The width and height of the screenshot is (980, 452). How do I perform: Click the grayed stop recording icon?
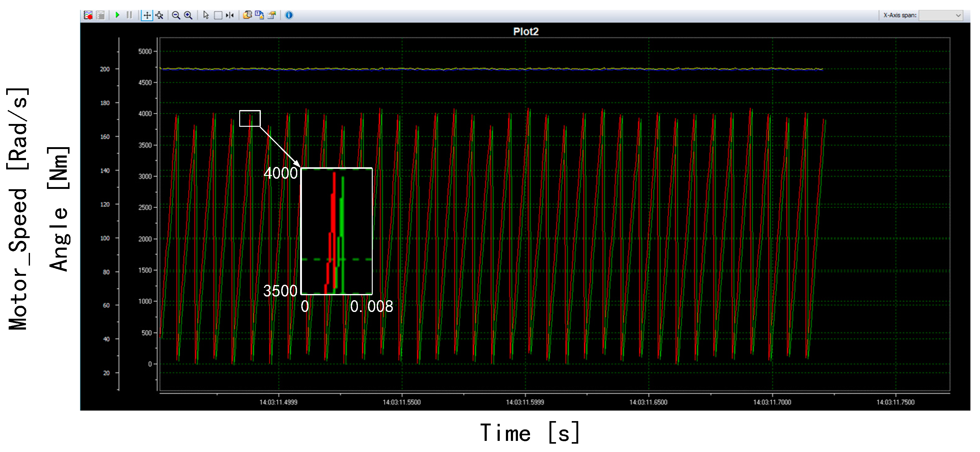[x=100, y=15]
